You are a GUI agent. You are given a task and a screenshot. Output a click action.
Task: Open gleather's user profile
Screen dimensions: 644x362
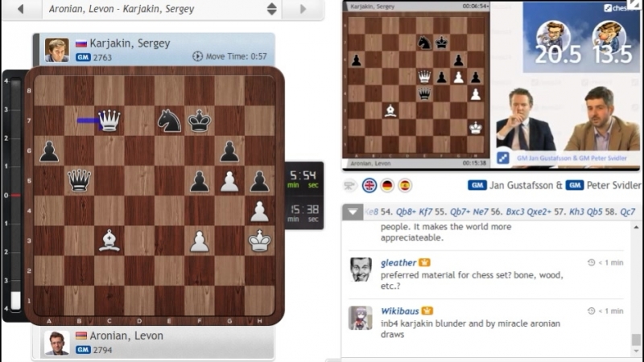click(x=398, y=263)
